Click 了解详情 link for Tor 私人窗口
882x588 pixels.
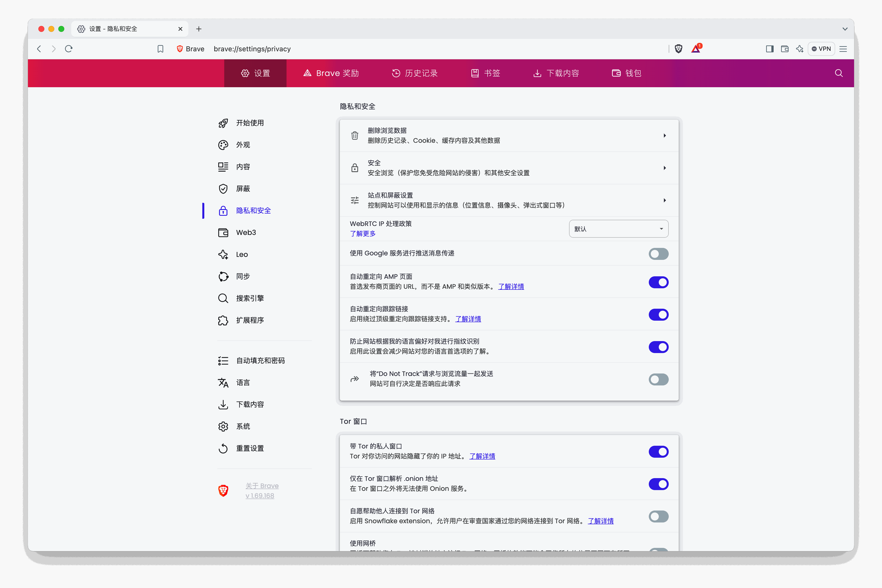point(482,456)
